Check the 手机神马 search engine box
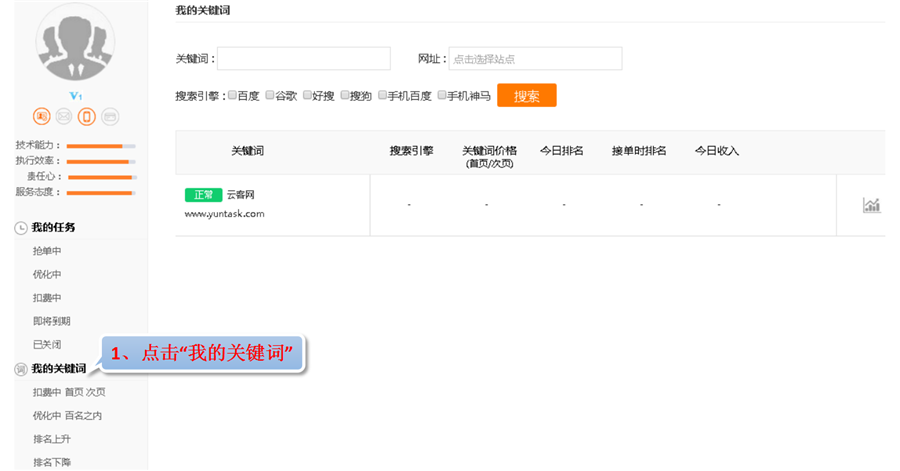Screen dimensions: 900x471 coord(442,95)
